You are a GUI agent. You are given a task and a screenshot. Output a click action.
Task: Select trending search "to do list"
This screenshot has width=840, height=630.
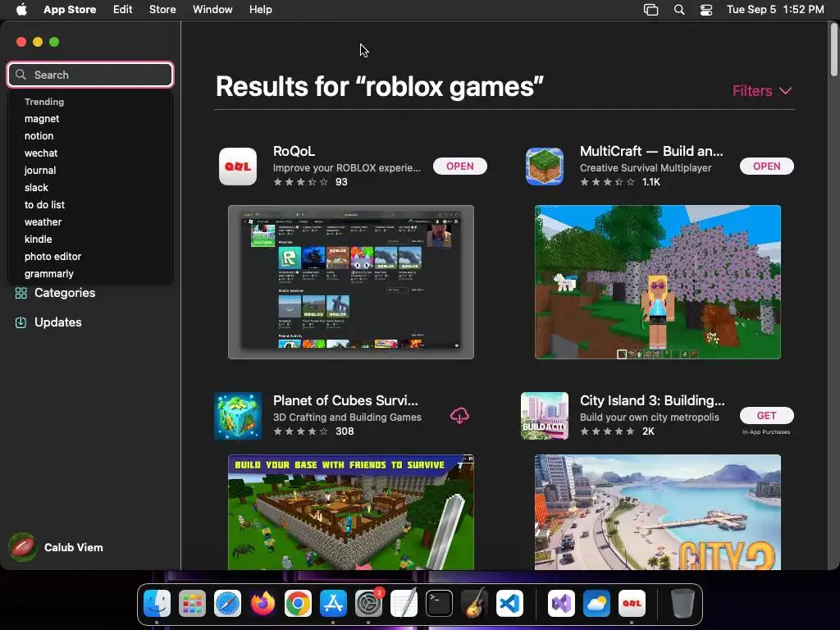pos(44,204)
